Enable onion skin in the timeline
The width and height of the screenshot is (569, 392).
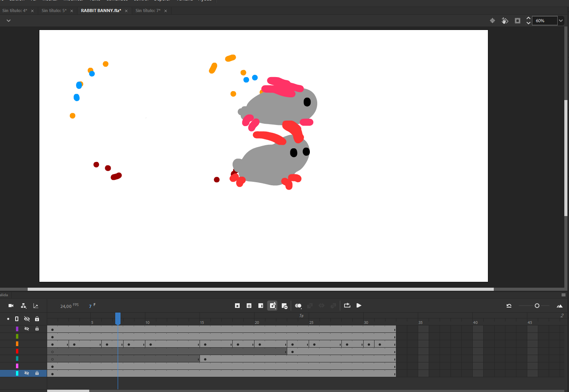[x=298, y=306]
